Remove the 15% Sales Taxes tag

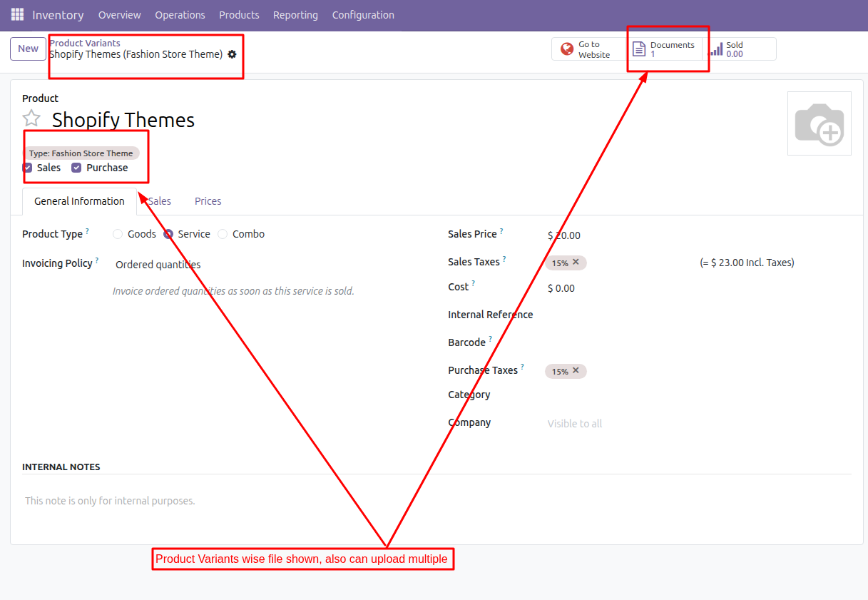pos(576,262)
